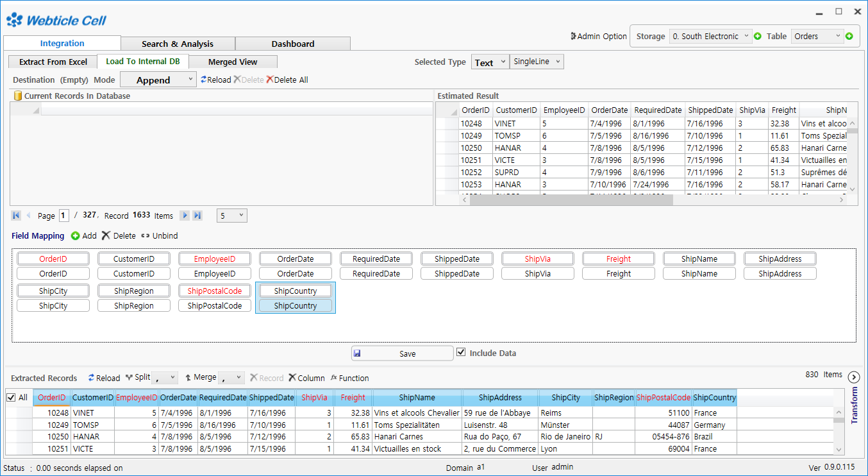Click Extract From Excel

pos(52,62)
